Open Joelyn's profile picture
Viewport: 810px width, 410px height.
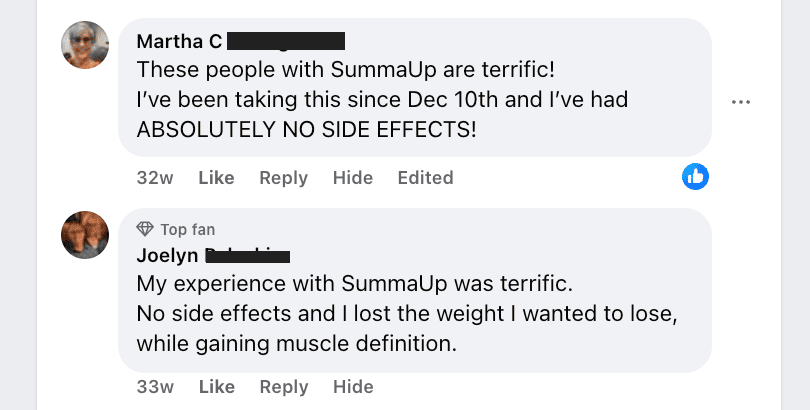click(x=85, y=235)
